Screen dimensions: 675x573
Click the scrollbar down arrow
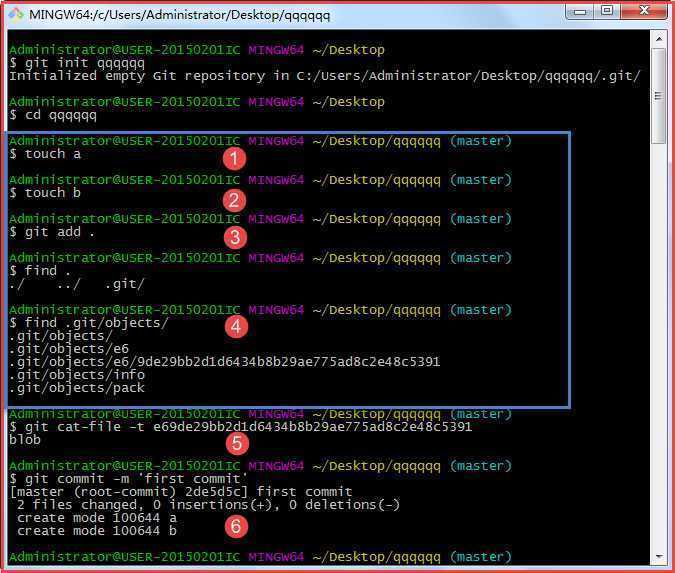coord(659,557)
